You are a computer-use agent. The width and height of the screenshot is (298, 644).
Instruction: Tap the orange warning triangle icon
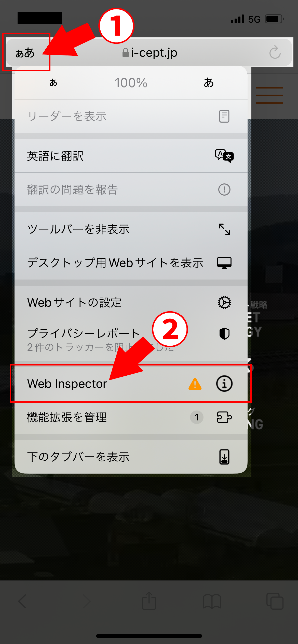coord(195,384)
